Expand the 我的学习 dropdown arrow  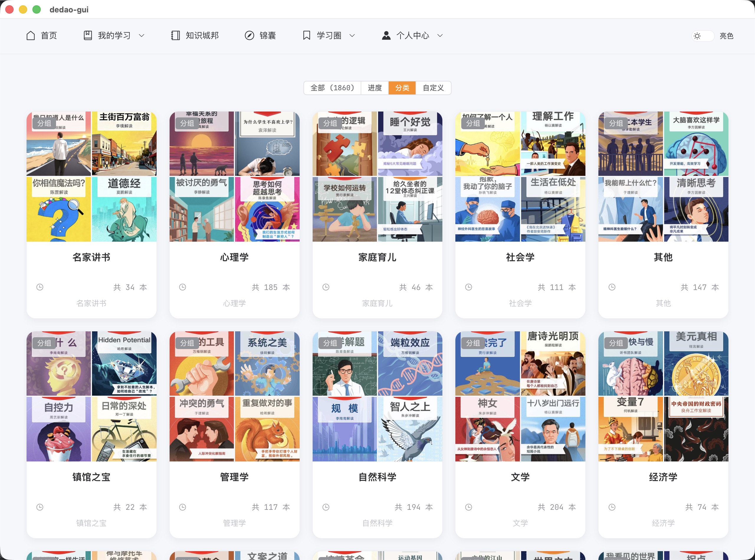coord(142,36)
